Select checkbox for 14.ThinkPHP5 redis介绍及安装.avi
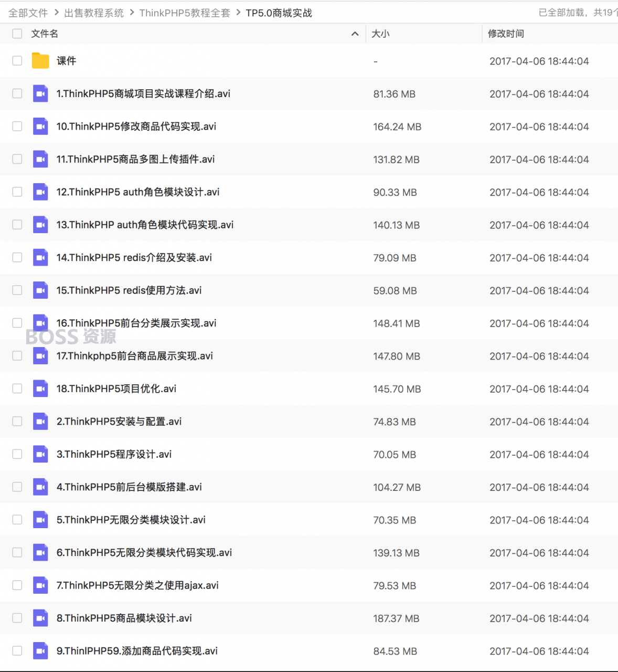Viewport: 618px width, 672px height. (17, 258)
